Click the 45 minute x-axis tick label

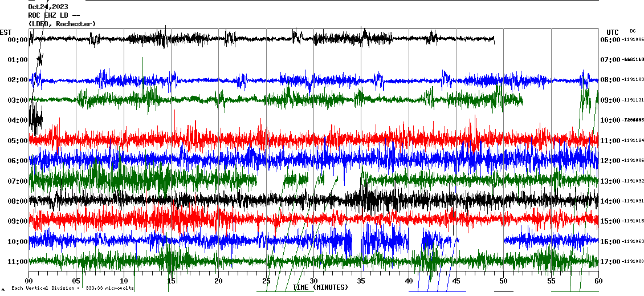click(x=456, y=282)
